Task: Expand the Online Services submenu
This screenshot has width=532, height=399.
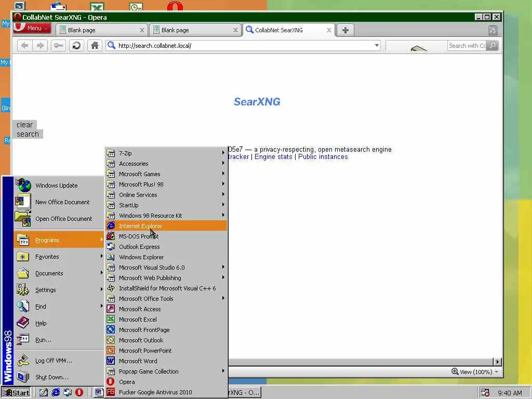Action: pyautogui.click(x=166, y=195)
